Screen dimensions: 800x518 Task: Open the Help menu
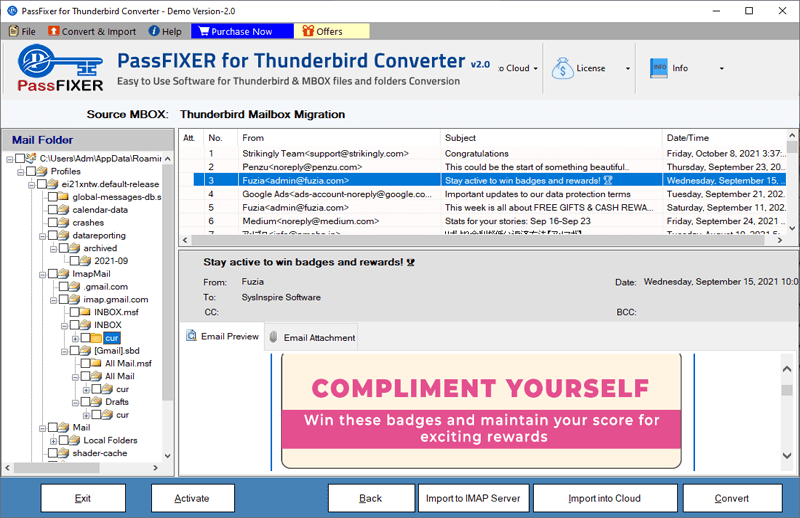pyautogui.click(x=165, y=31)
